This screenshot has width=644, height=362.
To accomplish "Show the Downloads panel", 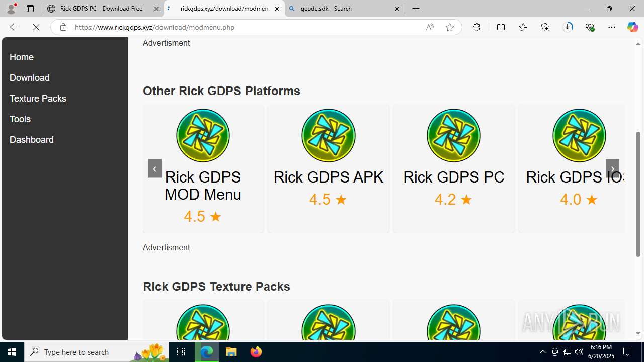I will click(x=568, y=27).
